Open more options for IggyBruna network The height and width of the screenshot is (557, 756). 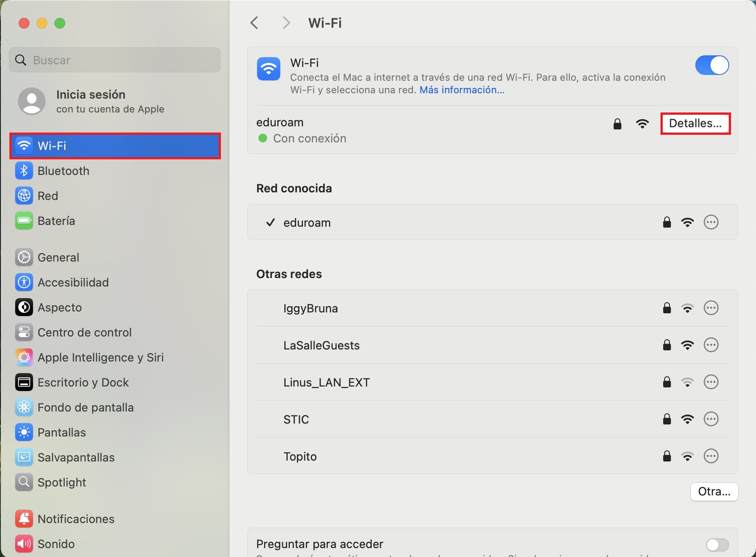pos(711,308)
